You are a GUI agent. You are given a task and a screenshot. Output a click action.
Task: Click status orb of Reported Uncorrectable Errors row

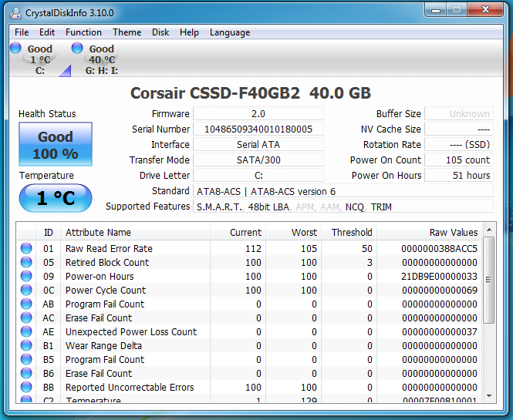tap(26, 388)
